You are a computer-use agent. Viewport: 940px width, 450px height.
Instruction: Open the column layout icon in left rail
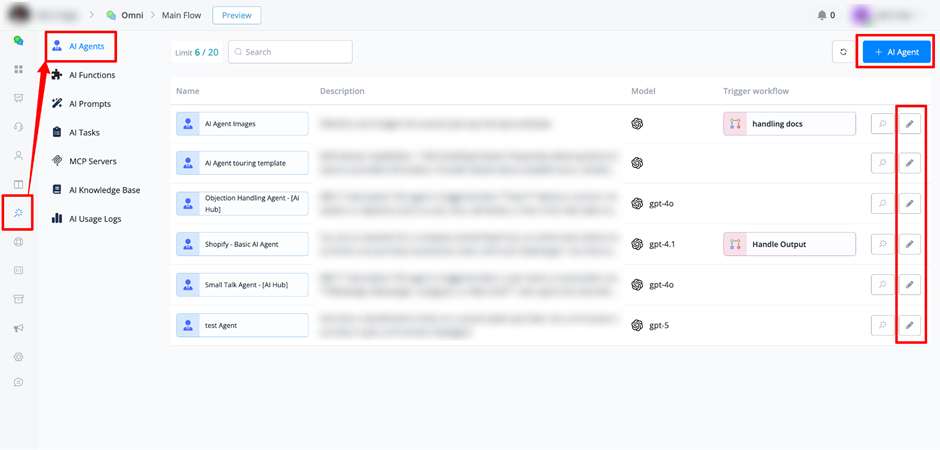point(18,184)
